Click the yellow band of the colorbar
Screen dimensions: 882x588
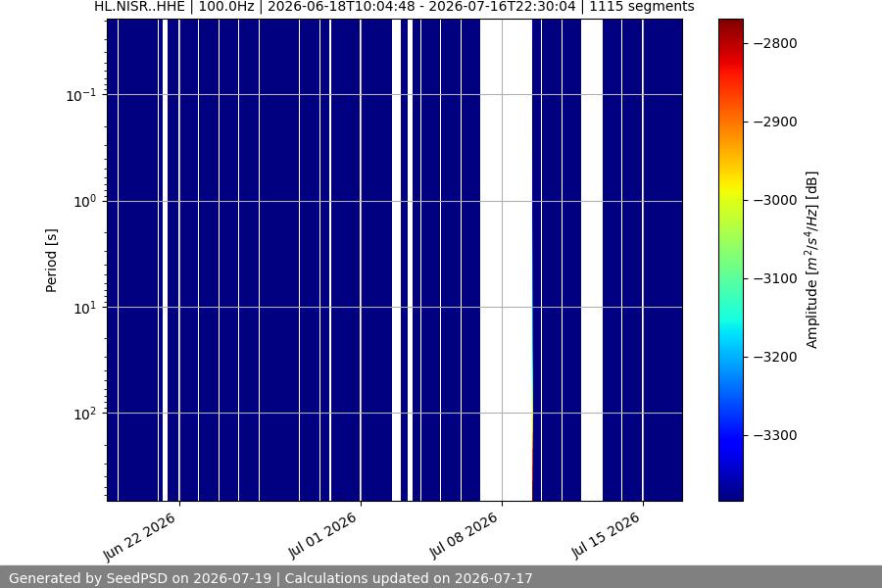(x=731, y=183)
